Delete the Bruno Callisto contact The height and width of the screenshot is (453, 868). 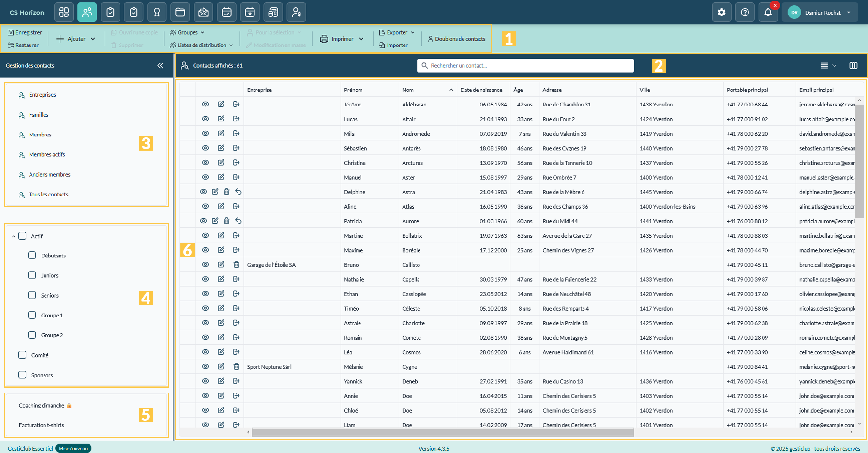(236, 264)
